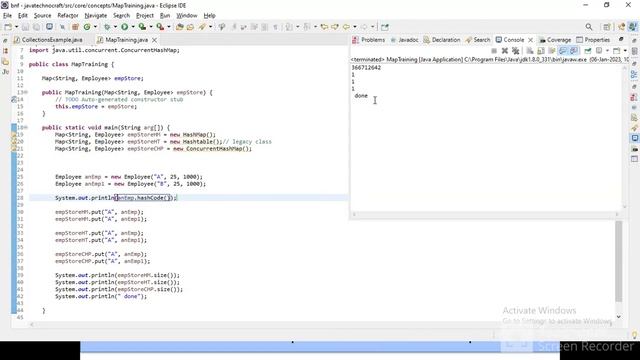Open the External Tools dropdown arrow
The width and height of the screenshot is (640, 360).
click(169, 27)
